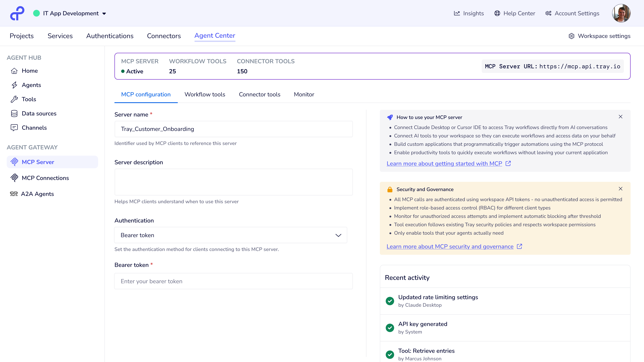Open Tools wrench sidebar item
Image resolution: width=644 pixels, height=362 pixels.
29,99
